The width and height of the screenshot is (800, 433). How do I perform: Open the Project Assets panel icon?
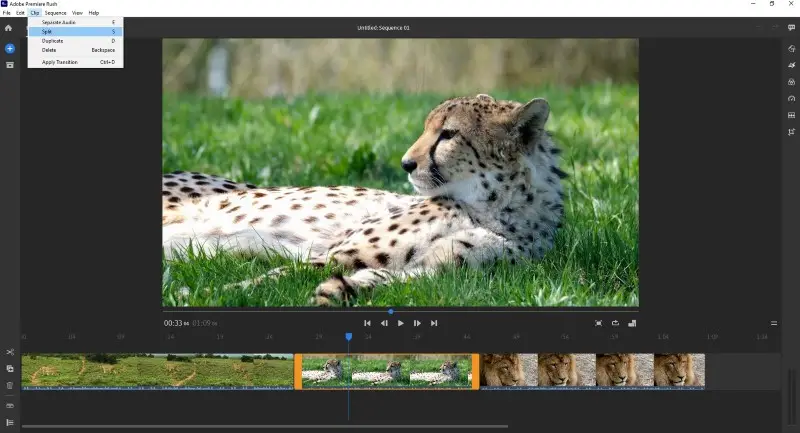pos(10,65)
